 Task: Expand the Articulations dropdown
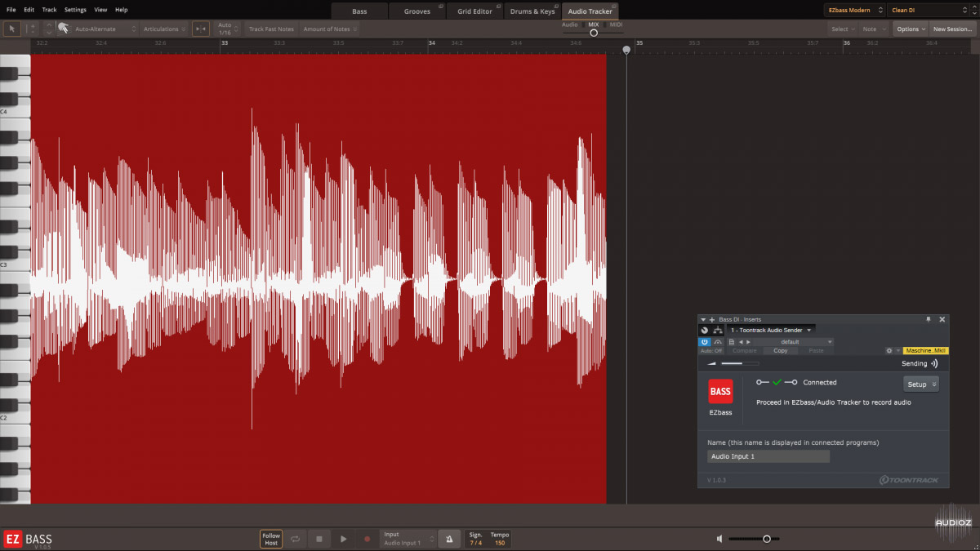tap(163, 29)
